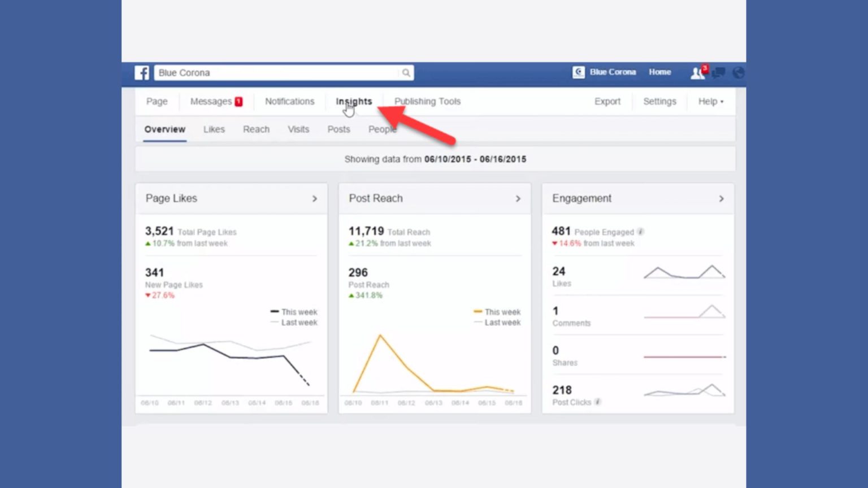Switch to the Reach tab

point(256,129)
